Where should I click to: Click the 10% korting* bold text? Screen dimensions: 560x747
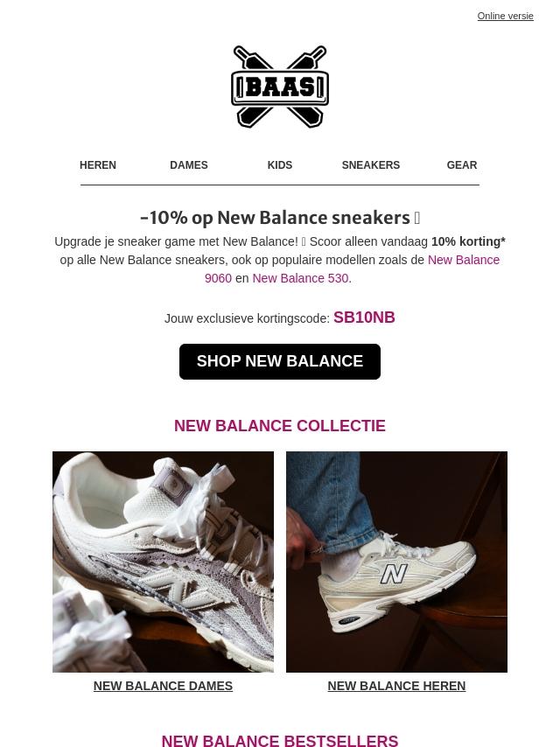tap(468, 241)
